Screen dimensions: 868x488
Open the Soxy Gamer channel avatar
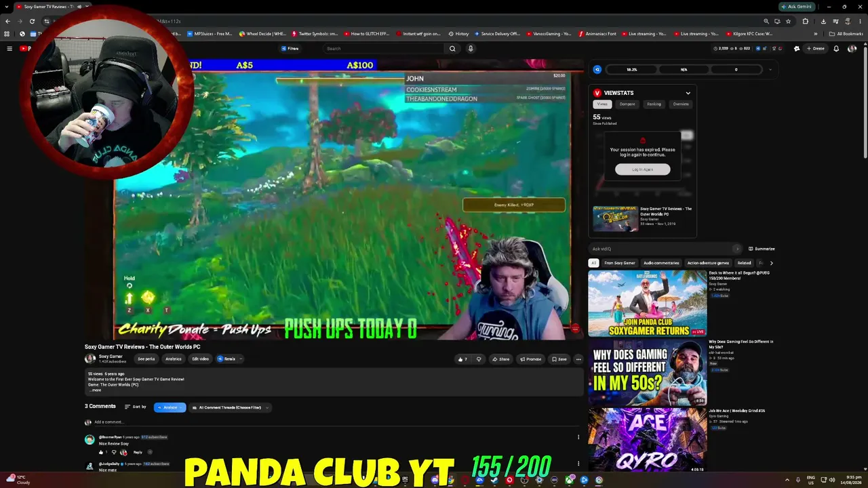click(x=90, y=359)
